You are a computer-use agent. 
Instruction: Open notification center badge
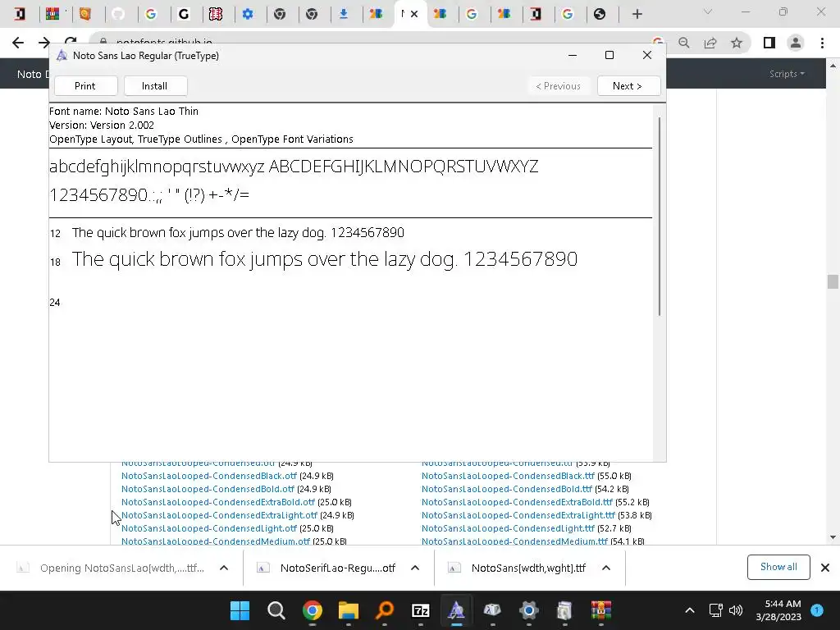pyautogui.click(x=817, y=609)
